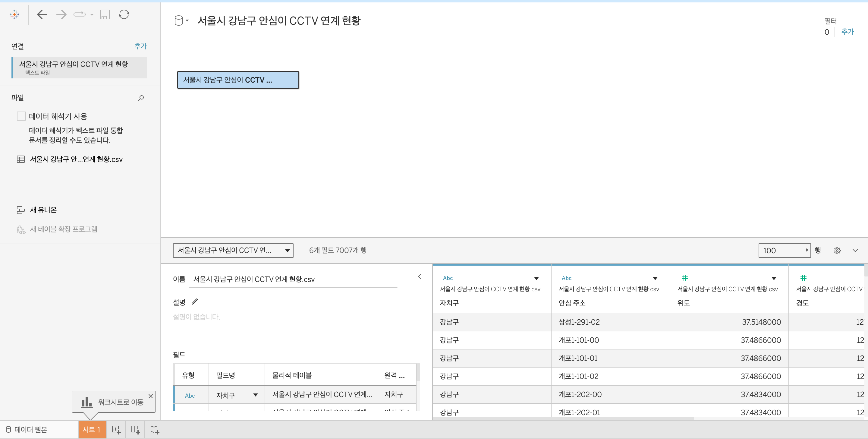Collapse the metadata details panel chevron
The width and height of the screenshot is (868, 439).
point(420,276)
